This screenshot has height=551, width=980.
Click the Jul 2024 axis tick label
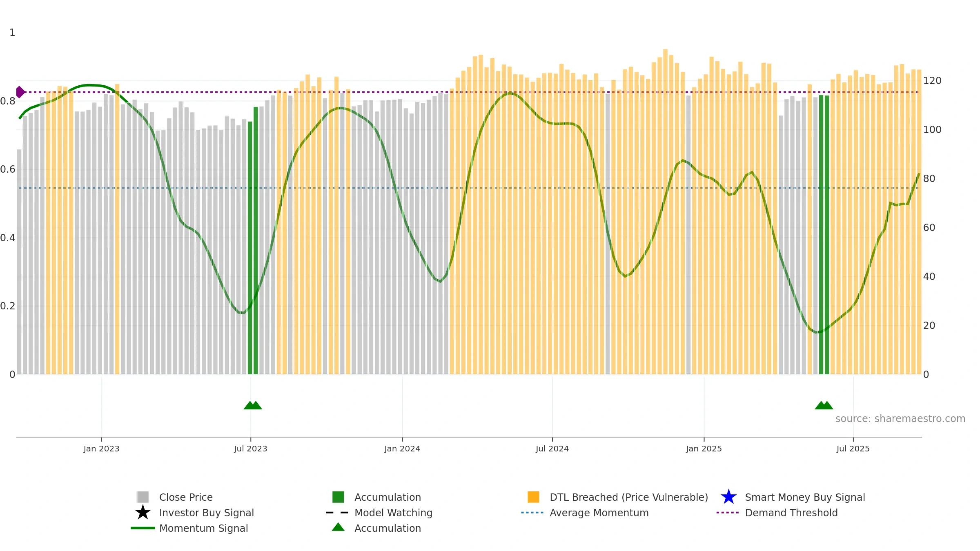(x=552, y=449)
